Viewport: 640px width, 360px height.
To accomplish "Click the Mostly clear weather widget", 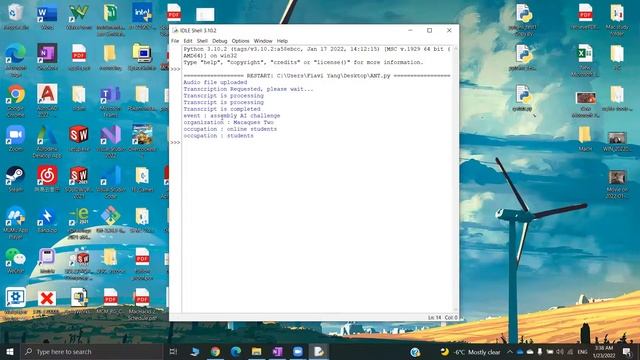I will 470,352.
